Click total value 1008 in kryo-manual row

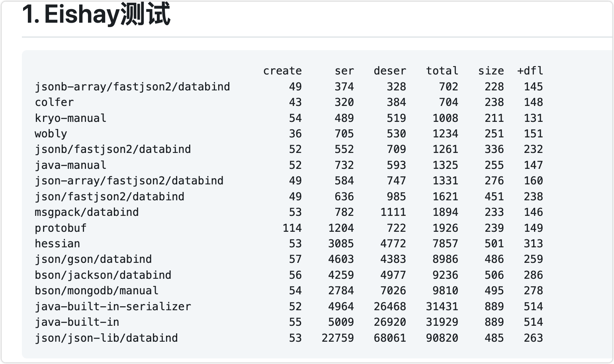[x=445, y=118]
